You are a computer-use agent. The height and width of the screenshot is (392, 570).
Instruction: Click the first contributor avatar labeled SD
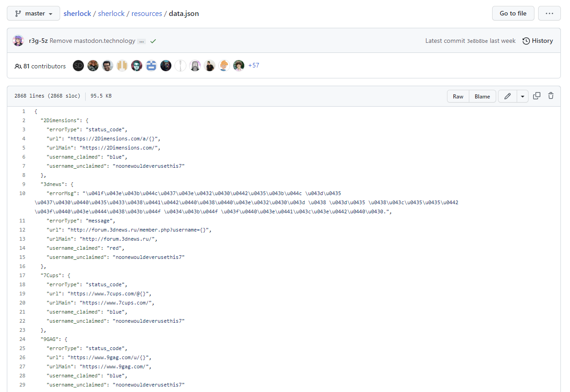[x=78, y=66]
